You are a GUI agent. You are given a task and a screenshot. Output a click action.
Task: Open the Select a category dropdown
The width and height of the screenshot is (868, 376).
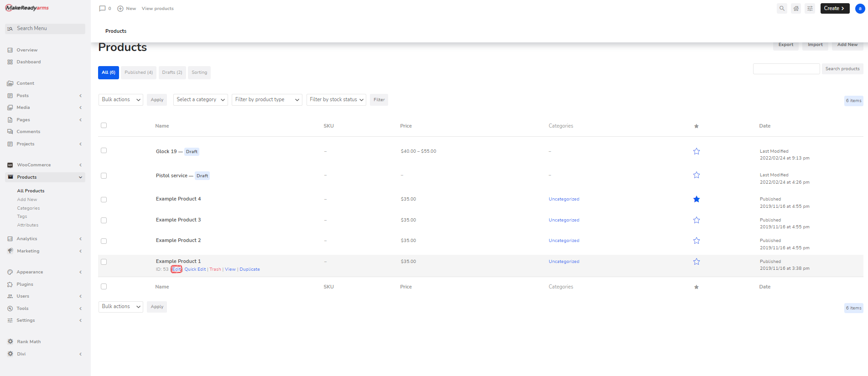(x=201, y=100)
